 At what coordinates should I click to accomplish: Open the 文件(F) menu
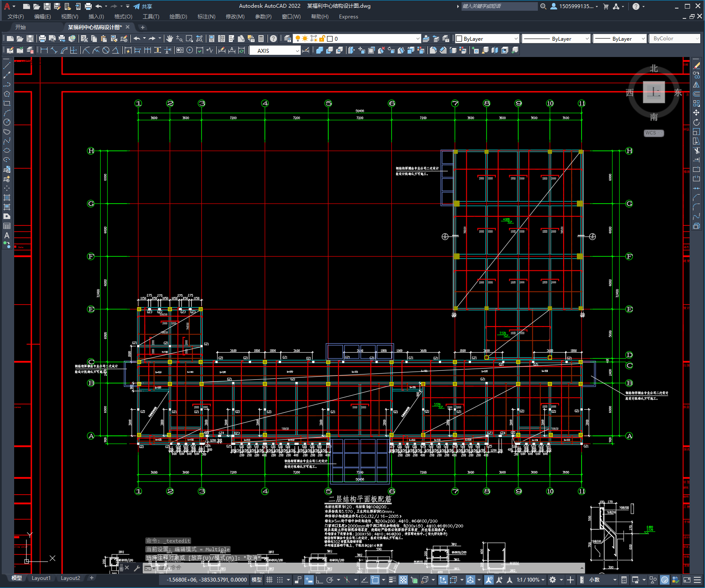point(16,16)
